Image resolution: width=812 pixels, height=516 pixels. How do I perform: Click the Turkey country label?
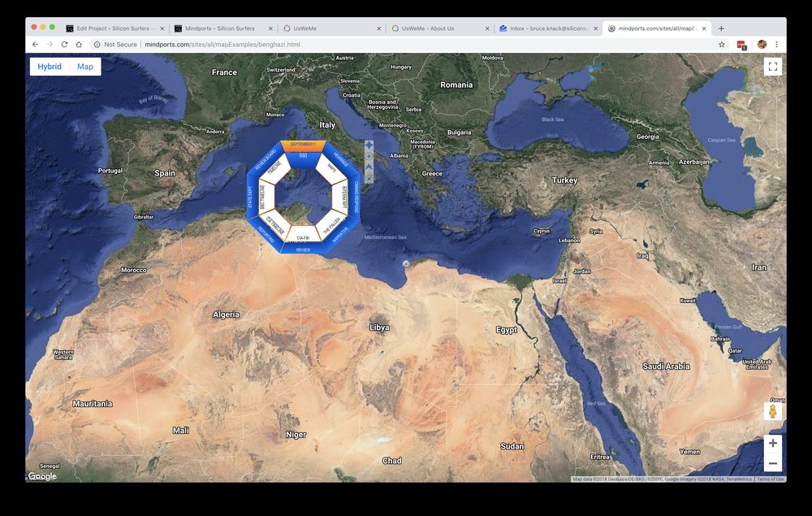[x=564, y=180]
